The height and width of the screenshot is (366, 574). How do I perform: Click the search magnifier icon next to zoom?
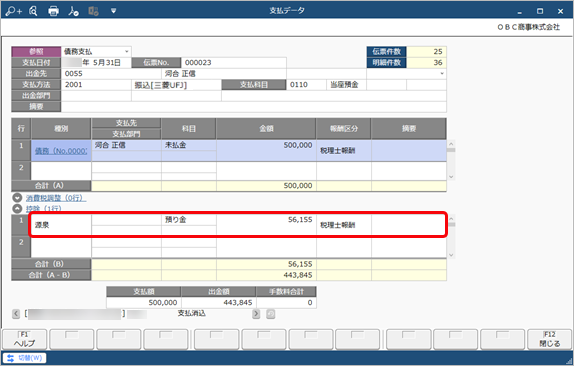[x=33, y=11]
